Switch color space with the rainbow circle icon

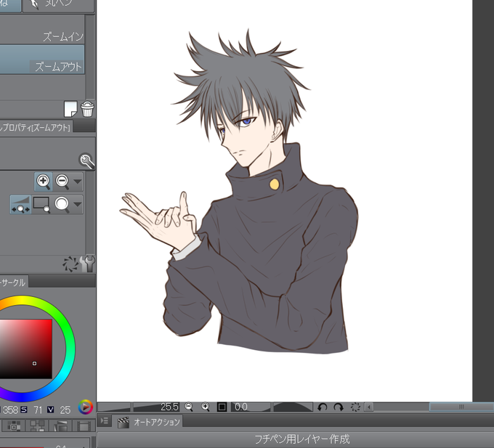[86, 407]
